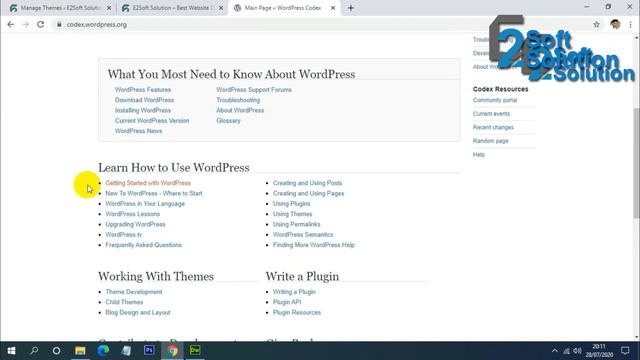The width and height of the screenshot is (640, 360).
Task: Open WordPress in Your Language
Action: click(x=145, y=204)
